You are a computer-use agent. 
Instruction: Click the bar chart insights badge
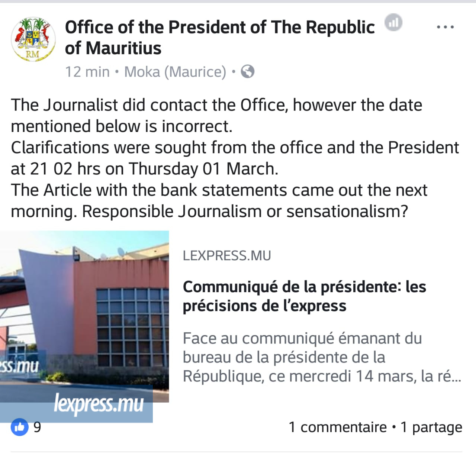(x=393, y=23)
